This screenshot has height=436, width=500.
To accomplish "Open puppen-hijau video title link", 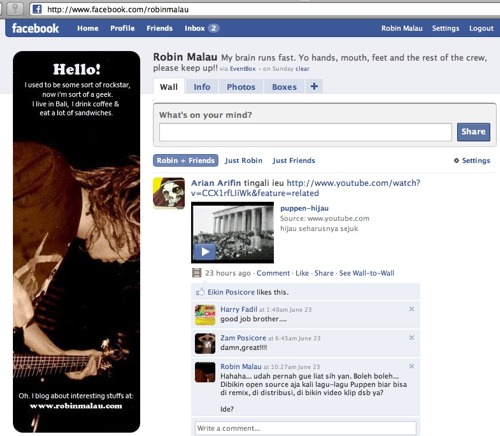I will [x=304, y=208].
